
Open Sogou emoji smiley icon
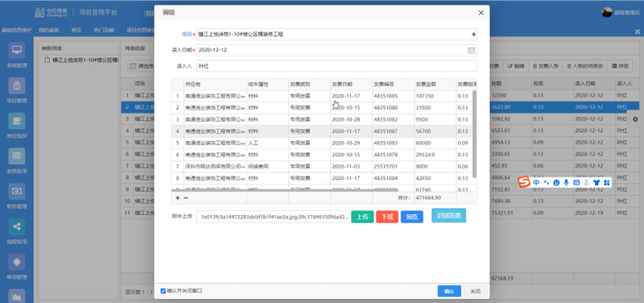556,183
